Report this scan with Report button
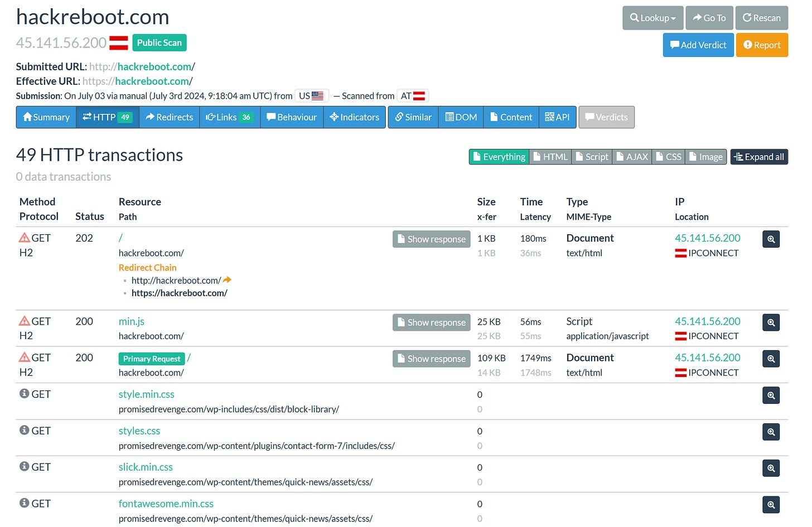The height and width of the screenshot is (527, 812). click(x=762, y=45)
